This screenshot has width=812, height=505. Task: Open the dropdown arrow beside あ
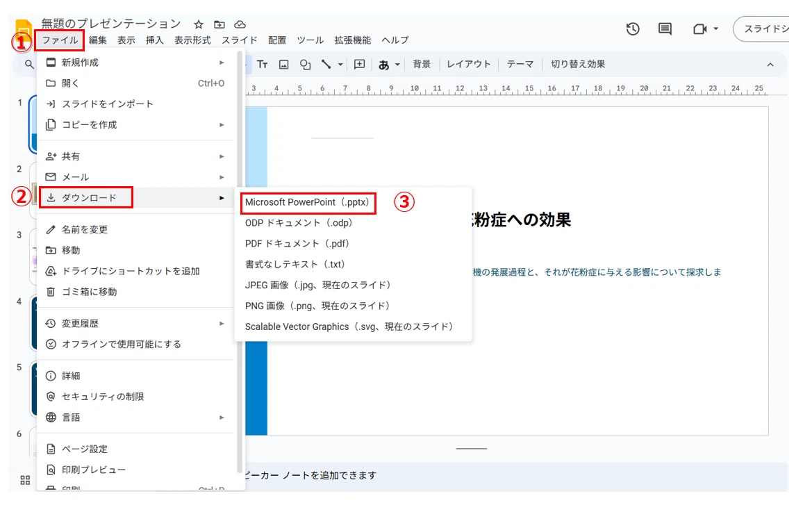(x=398, y=65)
